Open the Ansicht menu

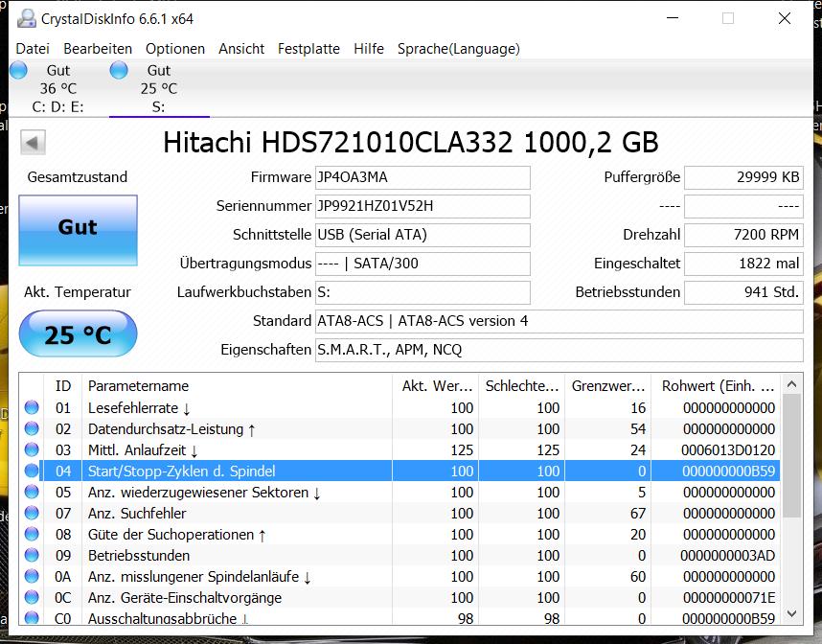(x=241, y=49)
